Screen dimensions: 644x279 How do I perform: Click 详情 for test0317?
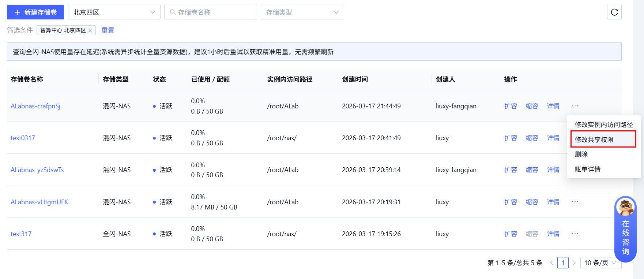click(553, 138)
